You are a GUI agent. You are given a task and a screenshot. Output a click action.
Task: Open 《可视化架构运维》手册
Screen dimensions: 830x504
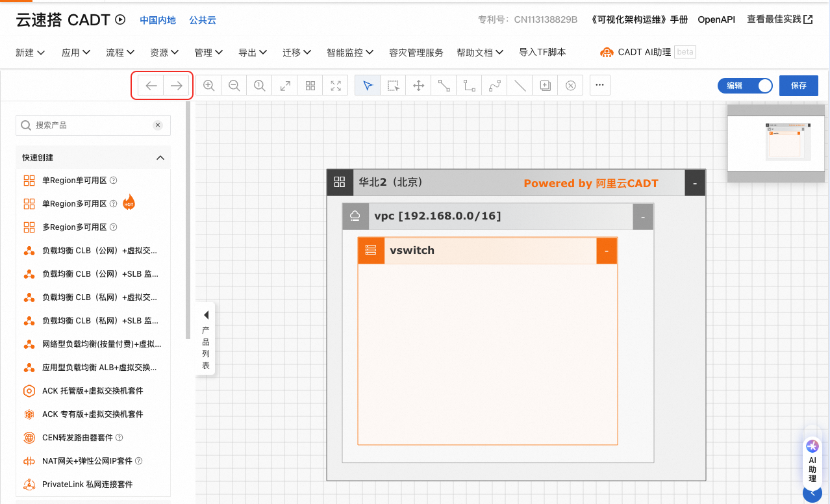pos(638,19)
